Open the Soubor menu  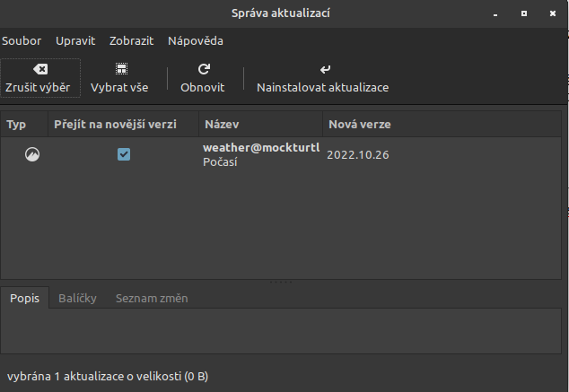tap(22, 40)
